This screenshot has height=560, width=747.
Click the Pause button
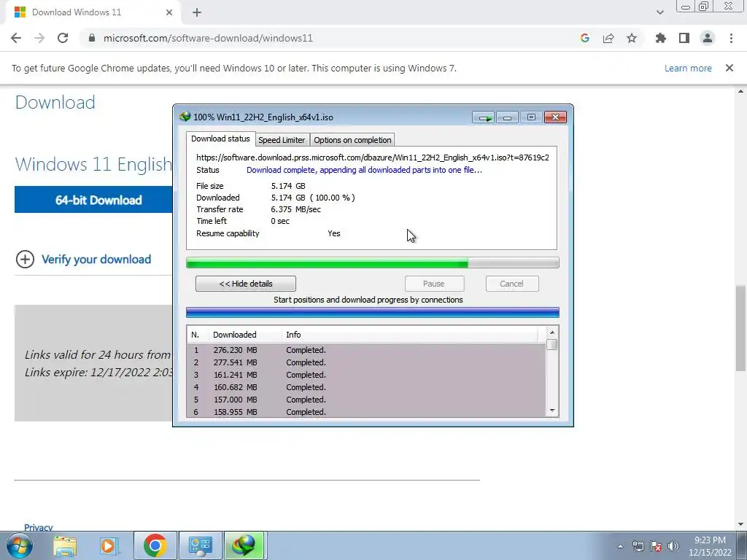click(x=434, y=284)
